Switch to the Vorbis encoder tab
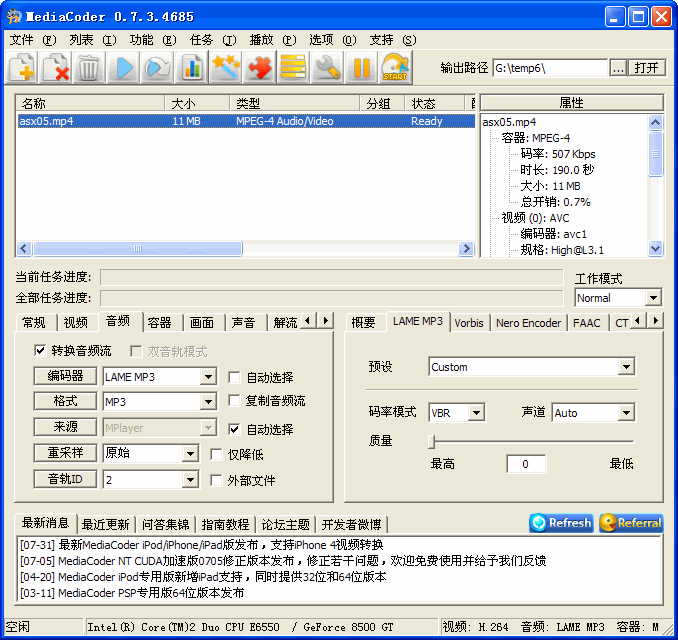Screen dimensions: 678x640 point(469,323)
